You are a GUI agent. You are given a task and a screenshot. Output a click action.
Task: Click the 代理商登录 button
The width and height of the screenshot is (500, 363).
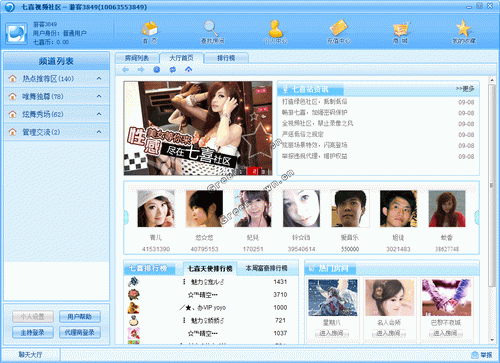[x=80, y=332]
